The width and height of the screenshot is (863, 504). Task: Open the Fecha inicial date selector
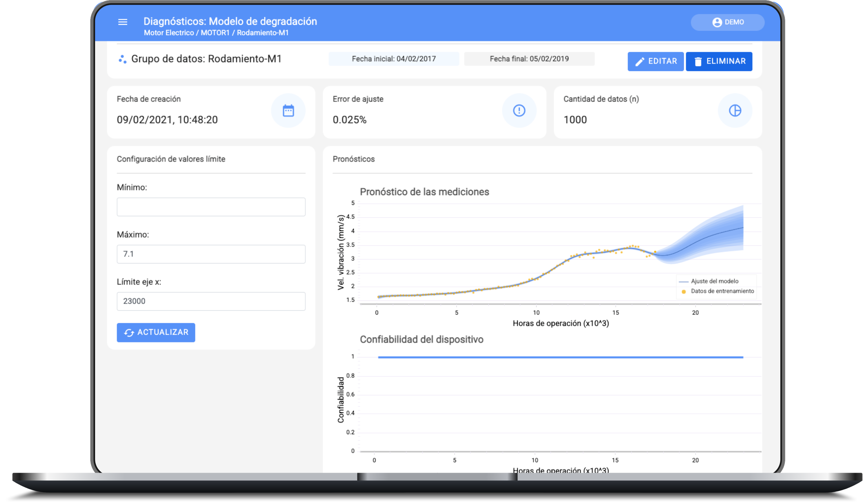tap(394, 59)
